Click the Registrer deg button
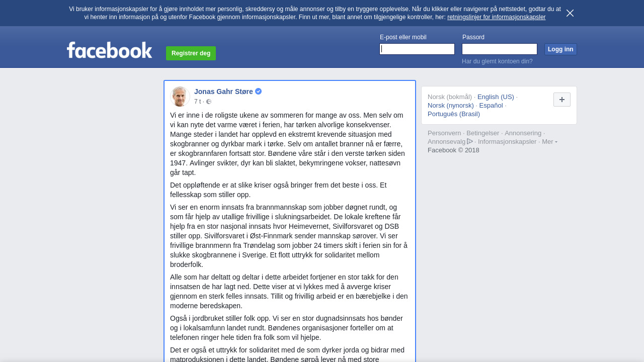Image resolution: width=644 pixels, height=362 pixels. point(191,53)
